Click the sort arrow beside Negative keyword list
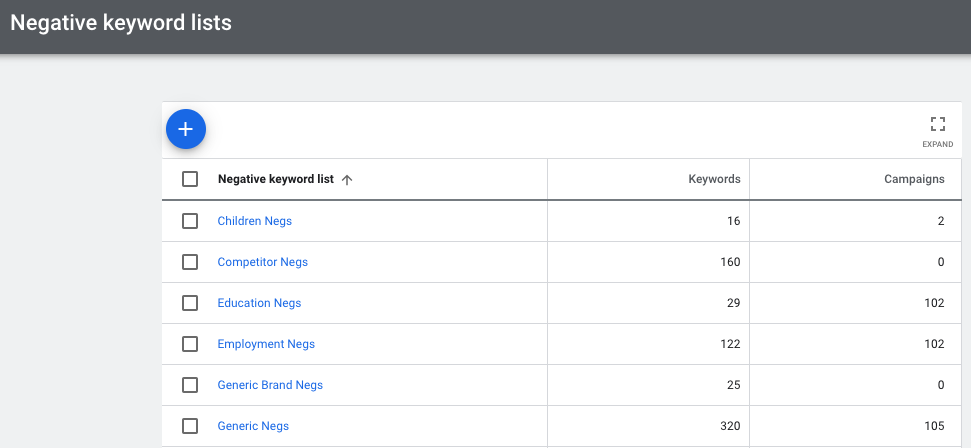The image size is (971, 448). click(347, 180)
